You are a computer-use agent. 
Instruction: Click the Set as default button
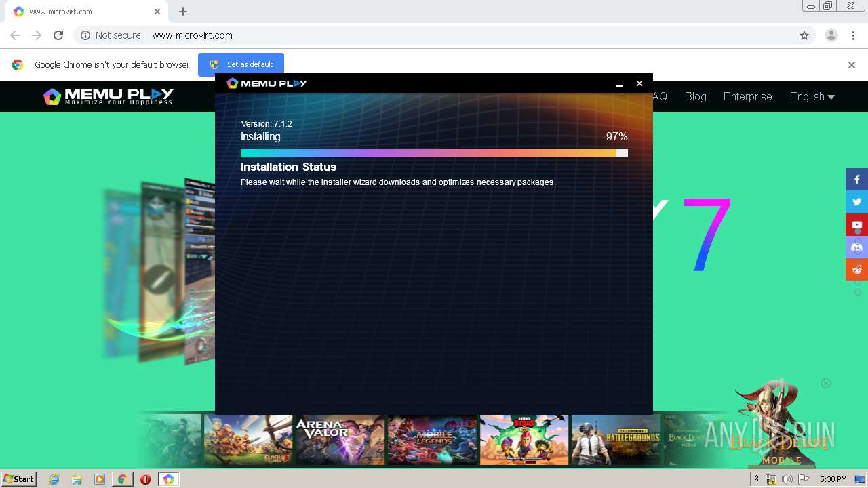[x=241, y=64]
